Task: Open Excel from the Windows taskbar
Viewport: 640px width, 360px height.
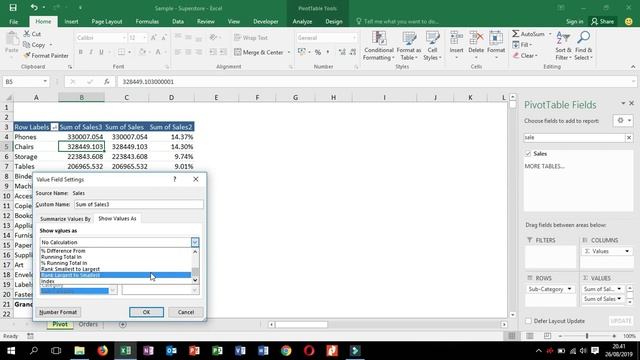Action: pyautogui.click(x=126, y=351)
